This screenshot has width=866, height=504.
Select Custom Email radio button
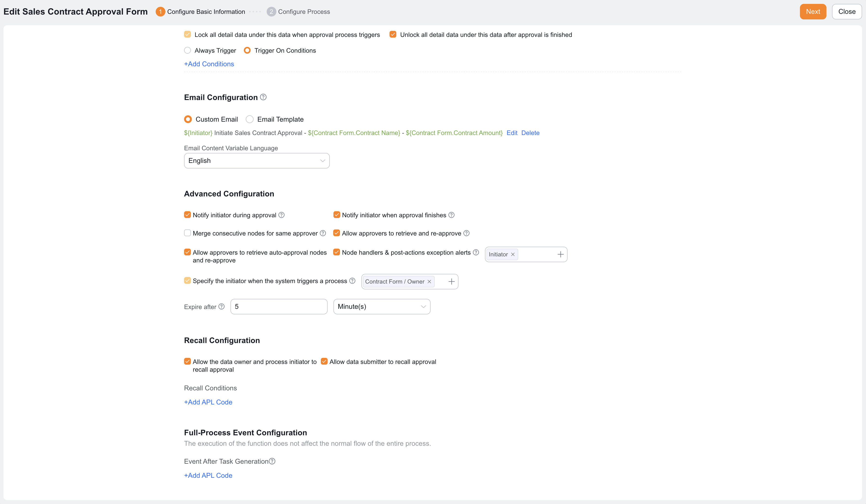pos(188,119)
